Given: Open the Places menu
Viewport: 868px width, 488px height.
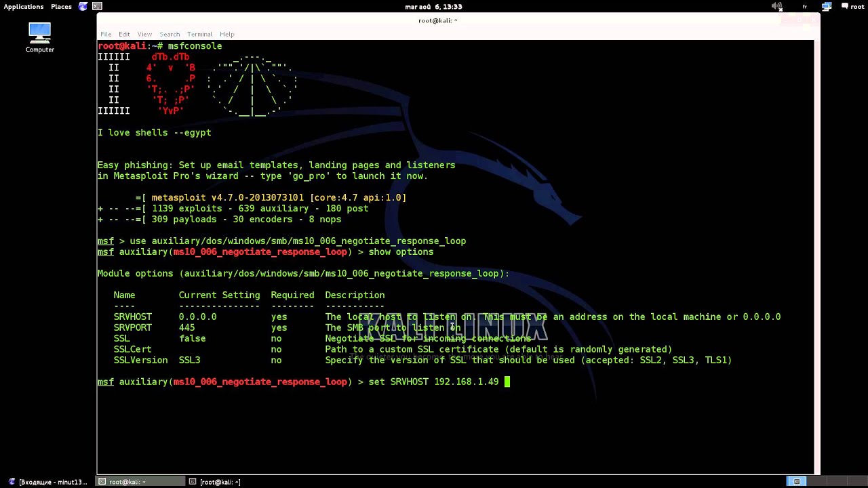Looking at the screenshot, I should coord(61,7).
